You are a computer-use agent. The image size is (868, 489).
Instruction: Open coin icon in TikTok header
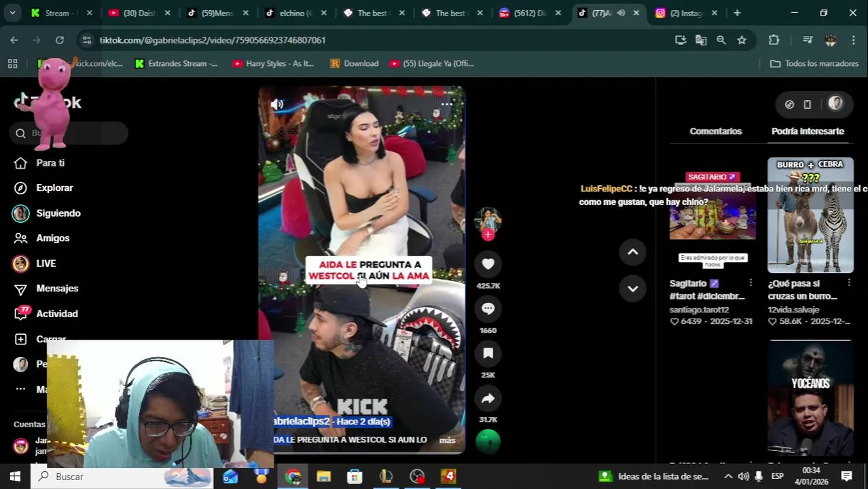click(x=789, y=105)
